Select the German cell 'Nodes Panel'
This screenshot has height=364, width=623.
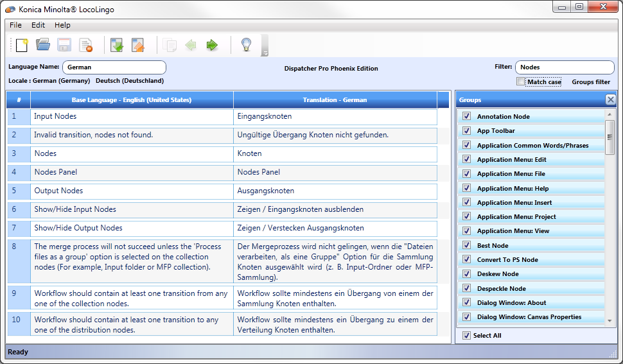coord(335,172)
